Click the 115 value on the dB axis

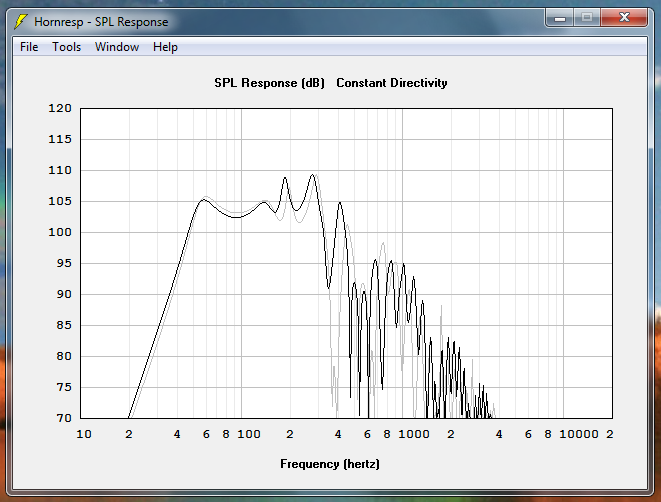coord(60,139)
